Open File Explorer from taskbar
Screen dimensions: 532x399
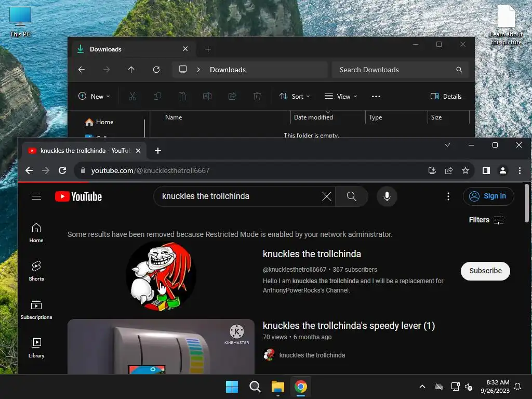[278, 387]
